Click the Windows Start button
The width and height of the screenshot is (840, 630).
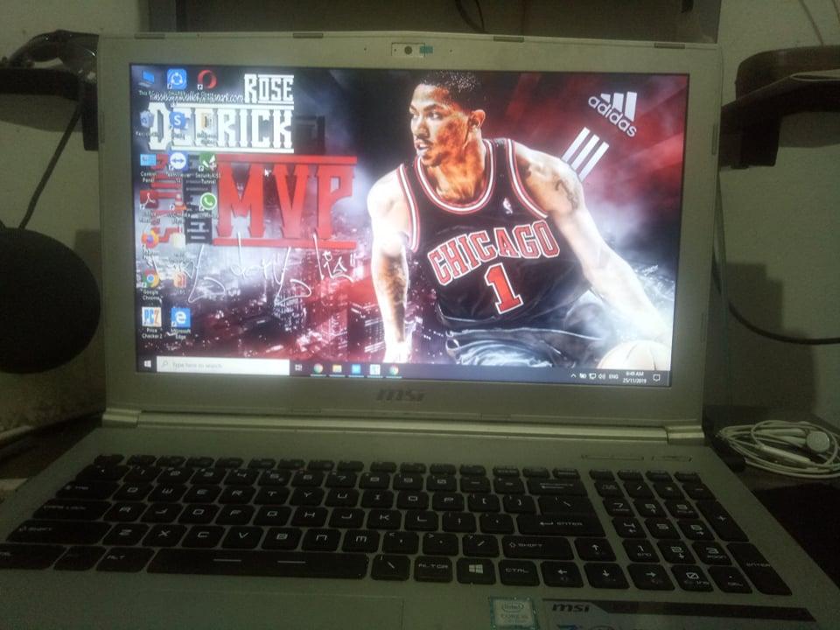(x=147, y=364)
